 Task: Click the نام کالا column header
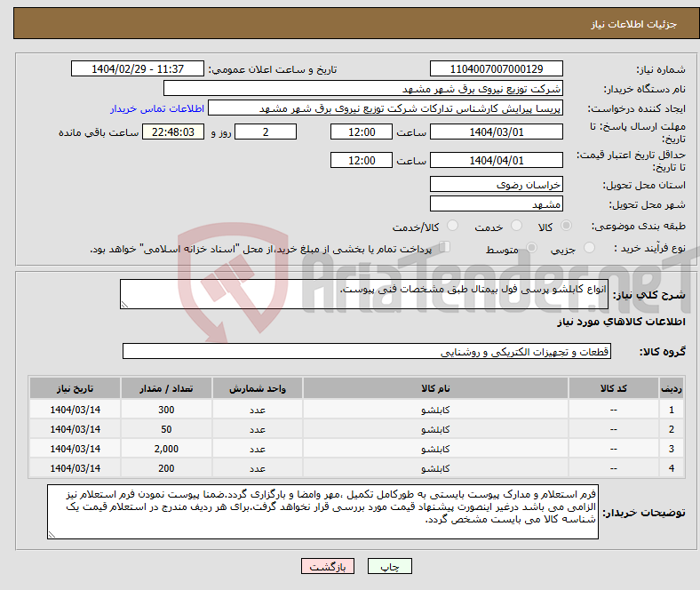pos(435,389)
